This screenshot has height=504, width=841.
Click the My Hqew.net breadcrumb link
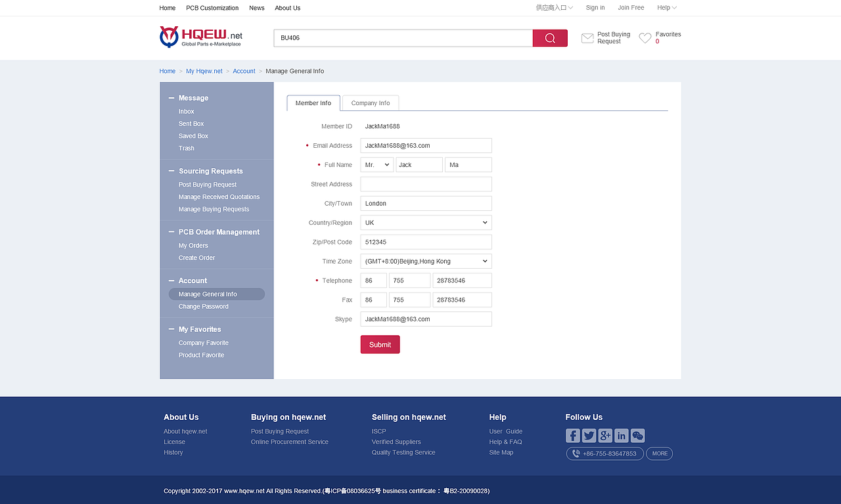[204, 71]
